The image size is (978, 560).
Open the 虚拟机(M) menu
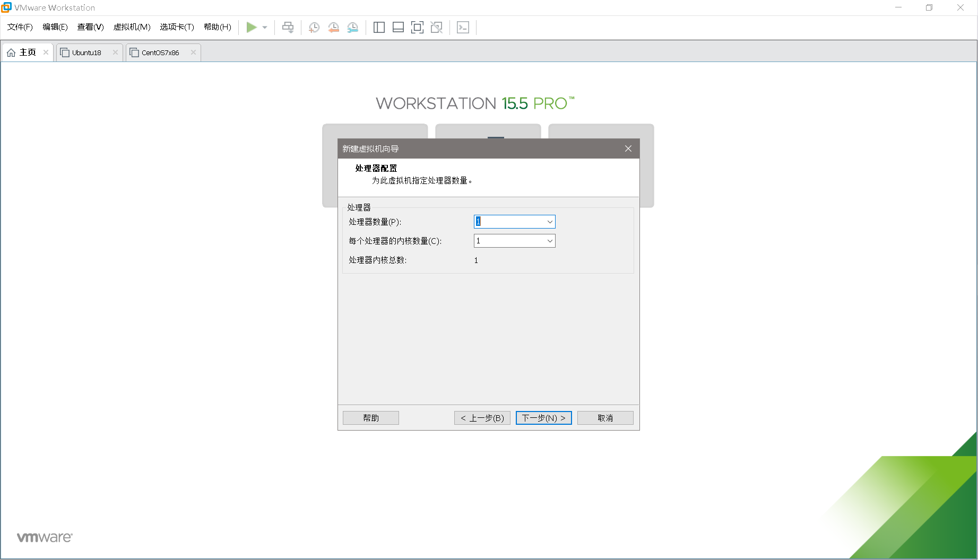(132, 27)
